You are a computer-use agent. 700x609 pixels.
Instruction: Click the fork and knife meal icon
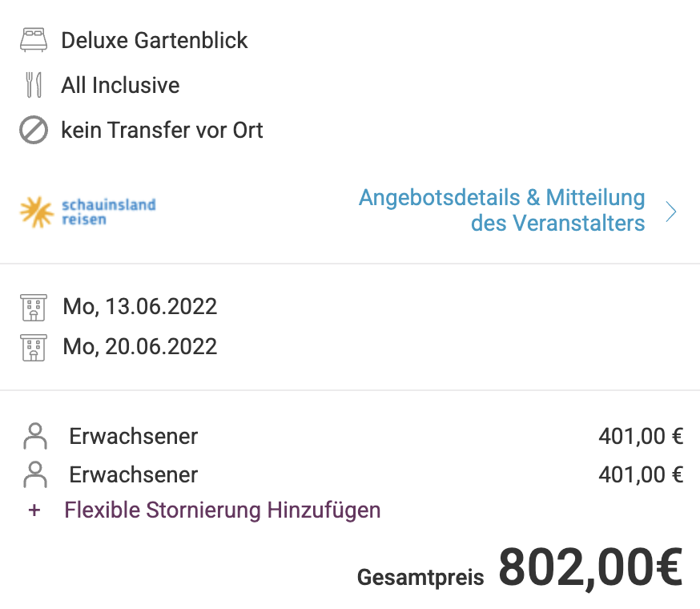click(34, 85)
